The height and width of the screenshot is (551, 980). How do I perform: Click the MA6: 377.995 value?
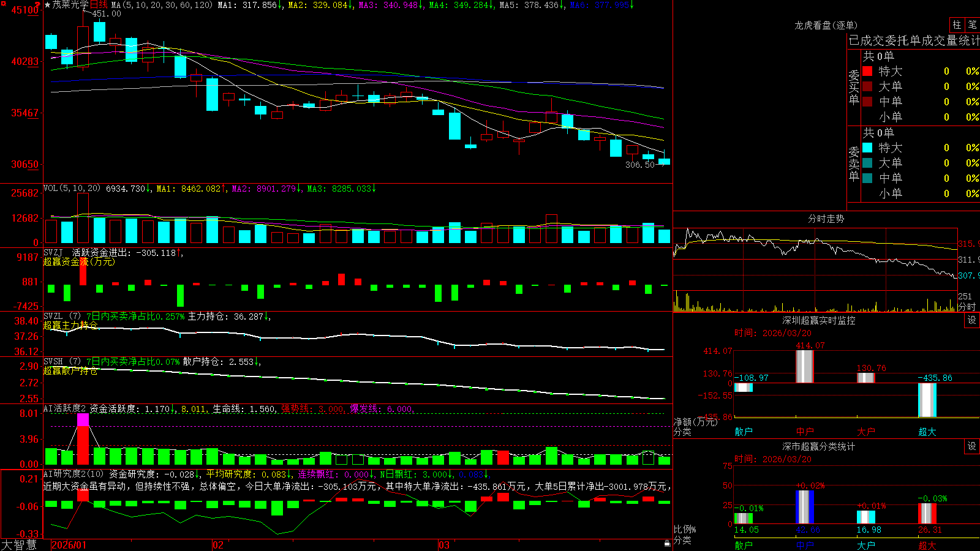602,5
